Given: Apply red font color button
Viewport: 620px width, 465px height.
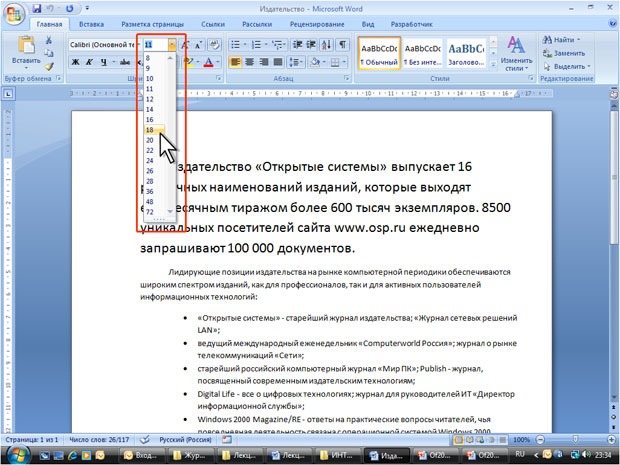Looking at the screenshot, I should point(208,62).
